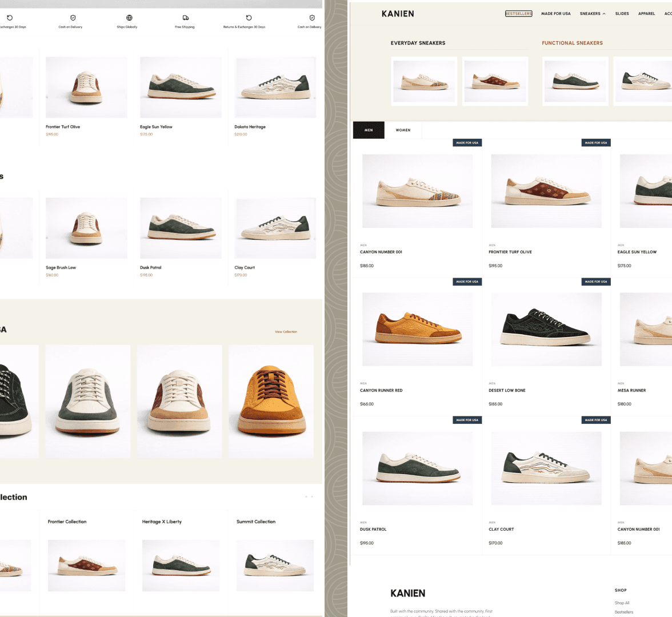Click previous arrow of the collection carousel
Image resolution: width=672 pixels, height=617 pixels.
coord(306,496)
